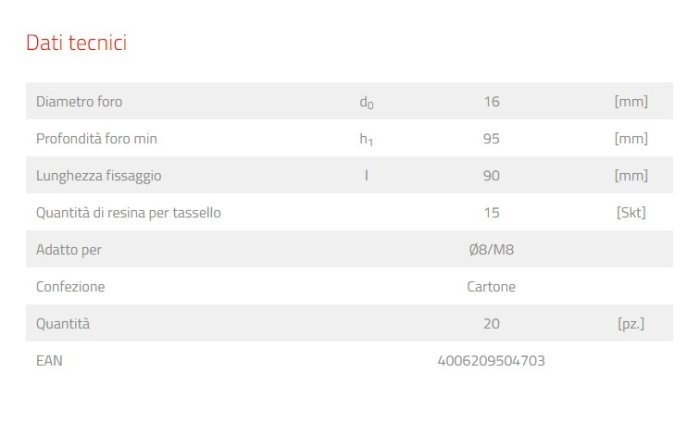Click "Quantità di resina per tassello" label
700x422 pixels.
coord(128,213)
